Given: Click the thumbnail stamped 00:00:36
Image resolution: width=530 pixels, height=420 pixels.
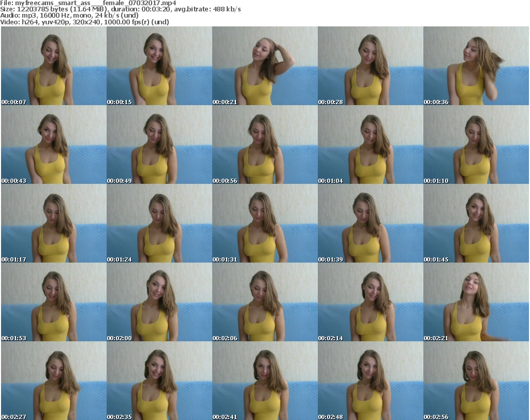Looking at the screenshot, I should pyautogui.click(x=476, y=66).
